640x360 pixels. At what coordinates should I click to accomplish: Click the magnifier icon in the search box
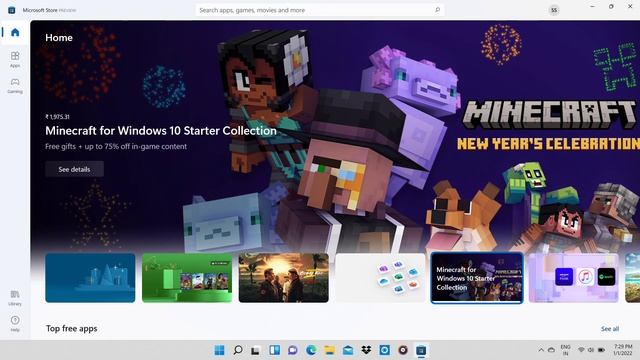point(438,10)
